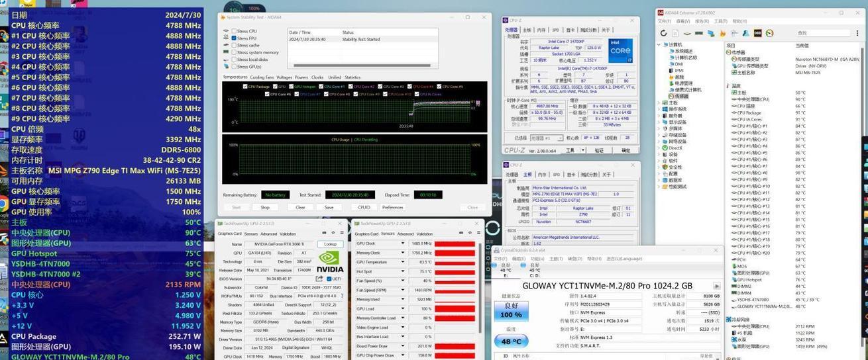
Task: Open the 文件(F) menu in AIDA64 Extreme
Action: tap(664, 21)
